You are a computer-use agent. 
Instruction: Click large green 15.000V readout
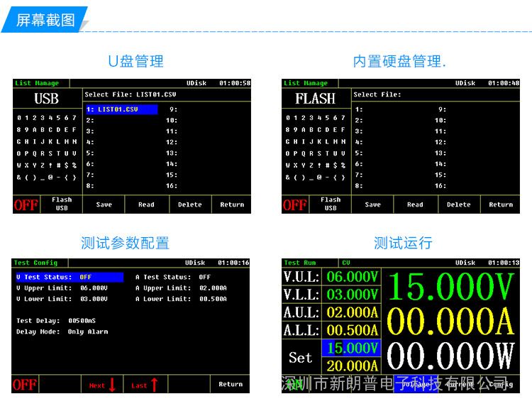450,286
